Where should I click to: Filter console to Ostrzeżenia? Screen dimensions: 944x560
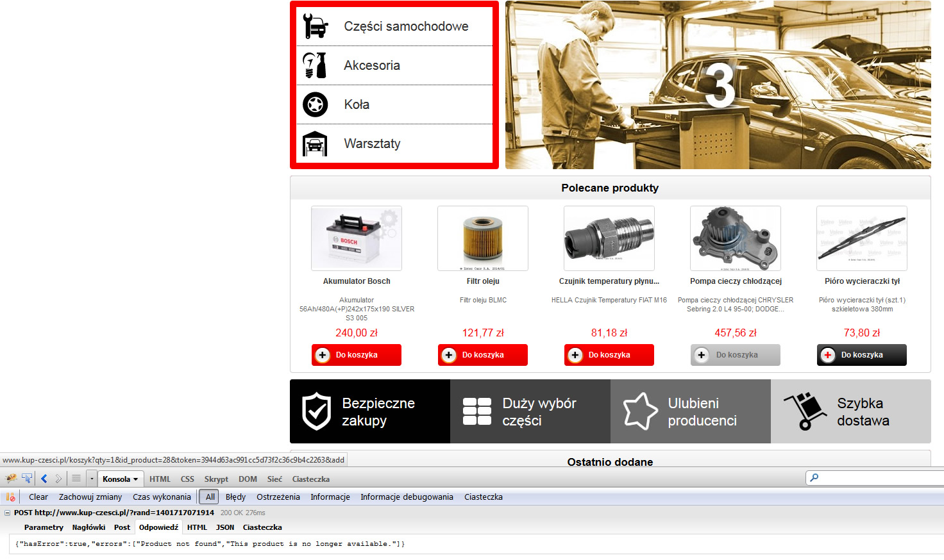pos(278,497)
